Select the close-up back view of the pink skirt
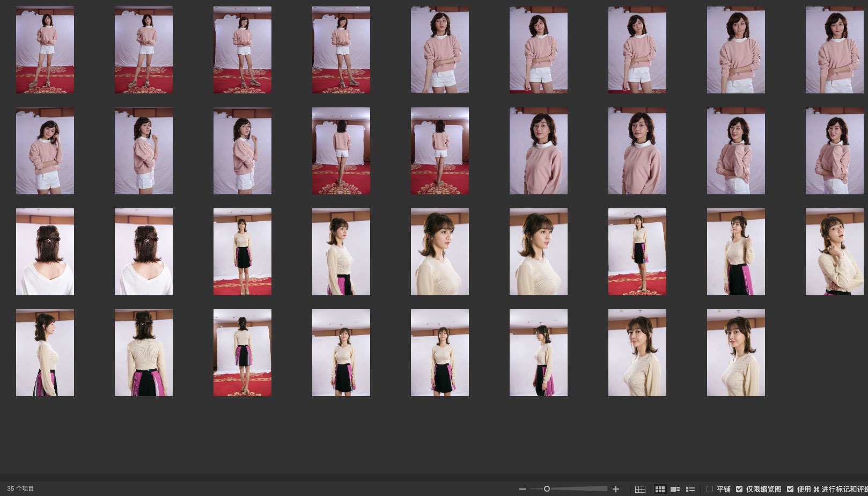Image resolution: width=868 pixels, height=496 pixels. [x=144, y=353]
